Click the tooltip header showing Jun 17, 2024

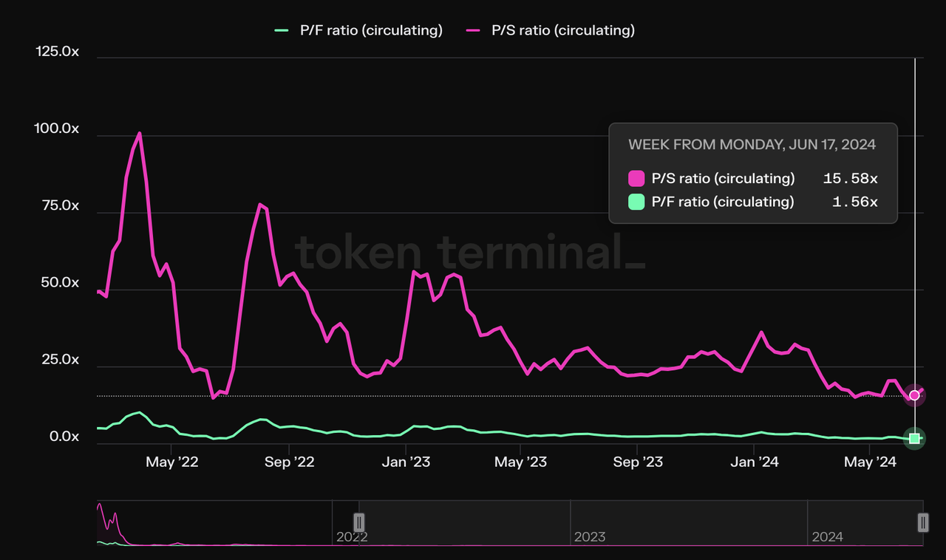(x=752, y=145)
